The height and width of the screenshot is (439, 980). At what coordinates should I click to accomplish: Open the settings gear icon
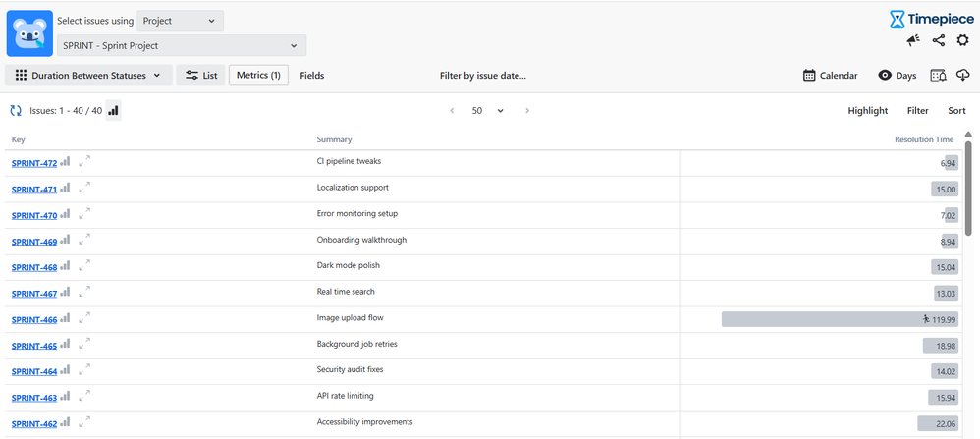click(x=963, y=40)
